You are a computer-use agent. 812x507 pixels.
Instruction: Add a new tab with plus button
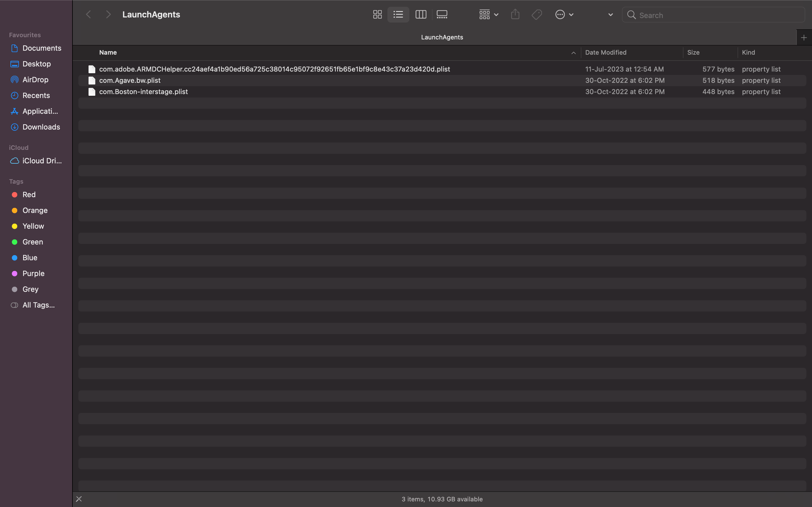(804, 37)
